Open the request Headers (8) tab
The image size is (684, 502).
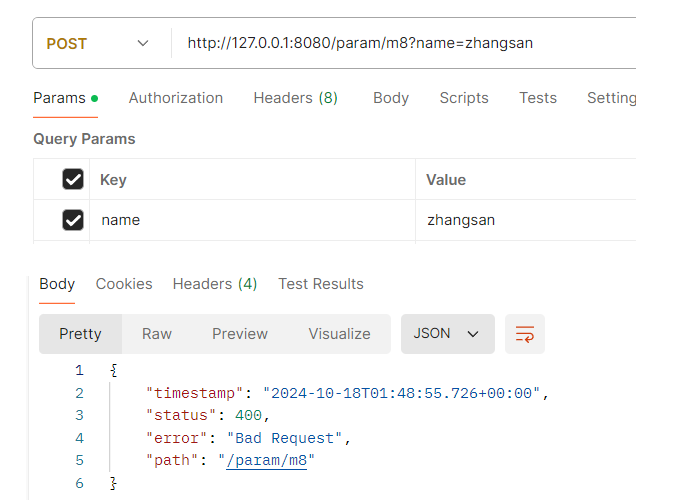click(296, 98)
